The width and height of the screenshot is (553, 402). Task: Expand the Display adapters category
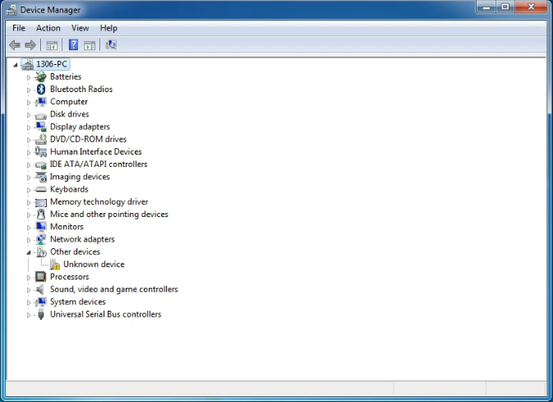tap(29, 127)
